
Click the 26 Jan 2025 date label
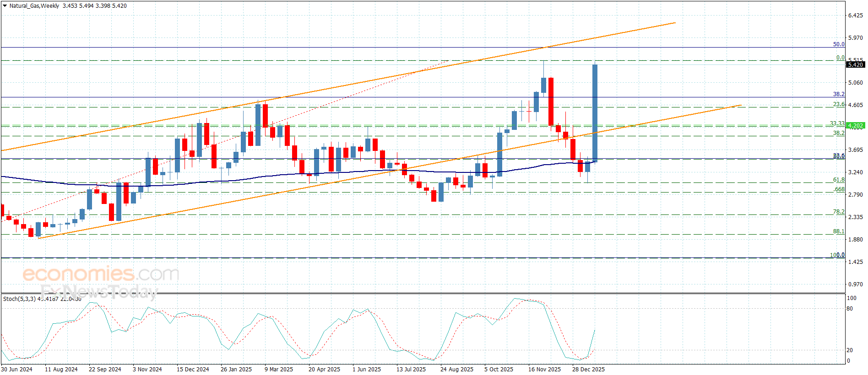(x=236, y=370)
